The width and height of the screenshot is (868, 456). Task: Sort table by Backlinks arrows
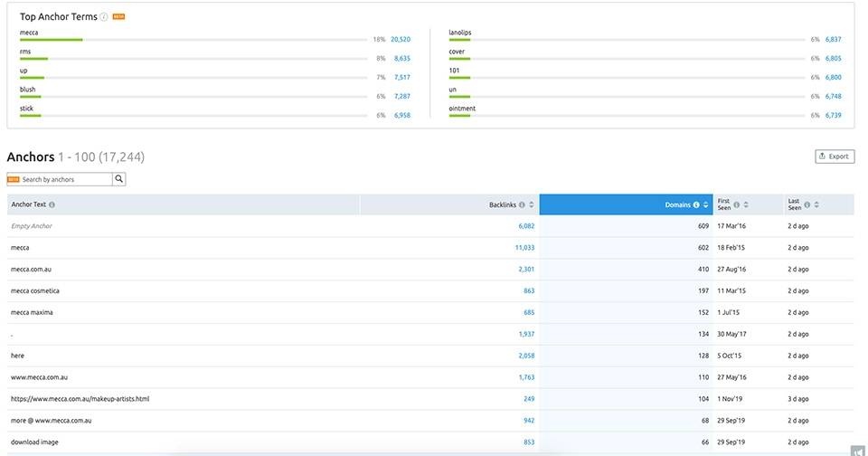pos(532,205)
